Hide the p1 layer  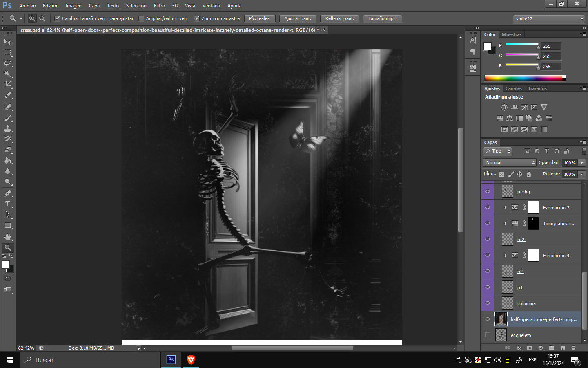488,287
